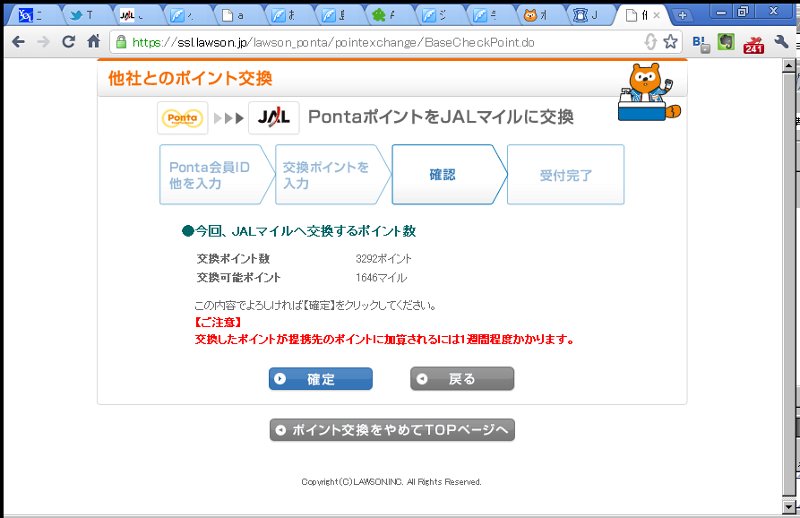Switch to the Twitter bird tab

[83, 15]
